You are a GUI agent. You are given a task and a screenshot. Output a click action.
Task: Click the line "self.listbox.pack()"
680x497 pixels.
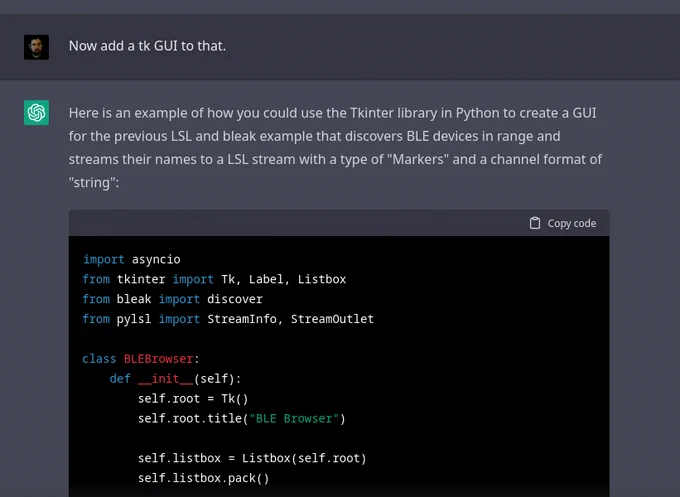tap(203, 478)
